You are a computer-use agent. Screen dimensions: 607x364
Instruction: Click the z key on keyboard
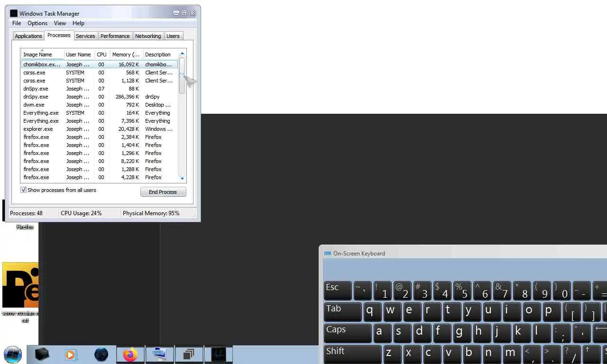[x=393, y=355]
